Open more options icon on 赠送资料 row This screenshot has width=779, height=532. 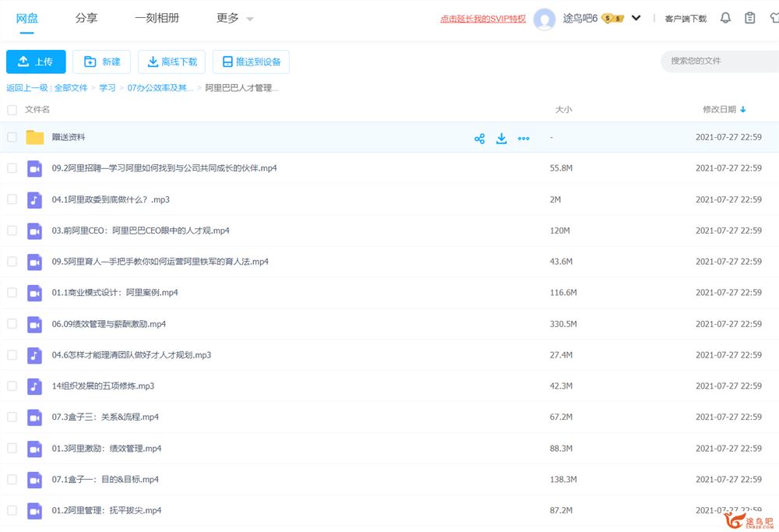[523, 138]
